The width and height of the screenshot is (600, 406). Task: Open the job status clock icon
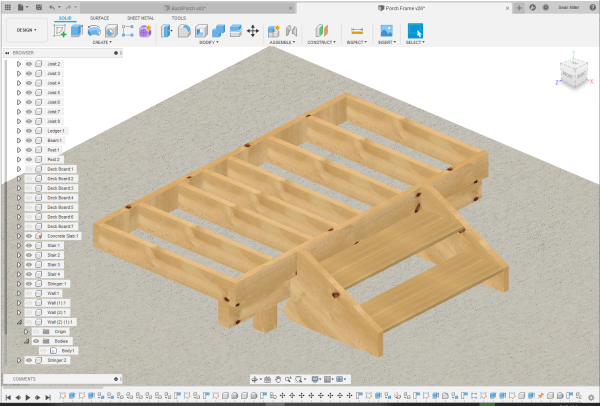(546, 7)
